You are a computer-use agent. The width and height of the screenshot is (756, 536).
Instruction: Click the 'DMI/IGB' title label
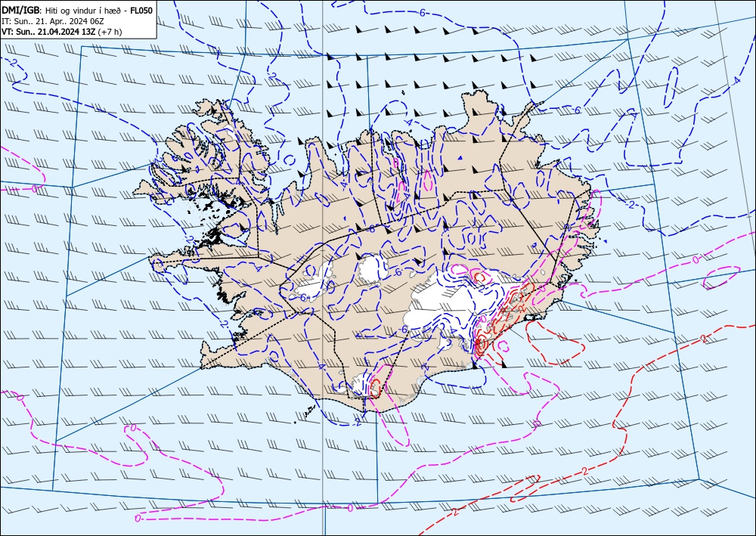coord(21,10)
